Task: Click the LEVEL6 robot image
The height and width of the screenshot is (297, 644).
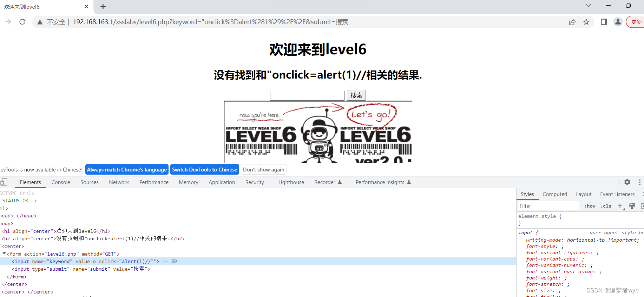Action: click(x=318, y=132)
